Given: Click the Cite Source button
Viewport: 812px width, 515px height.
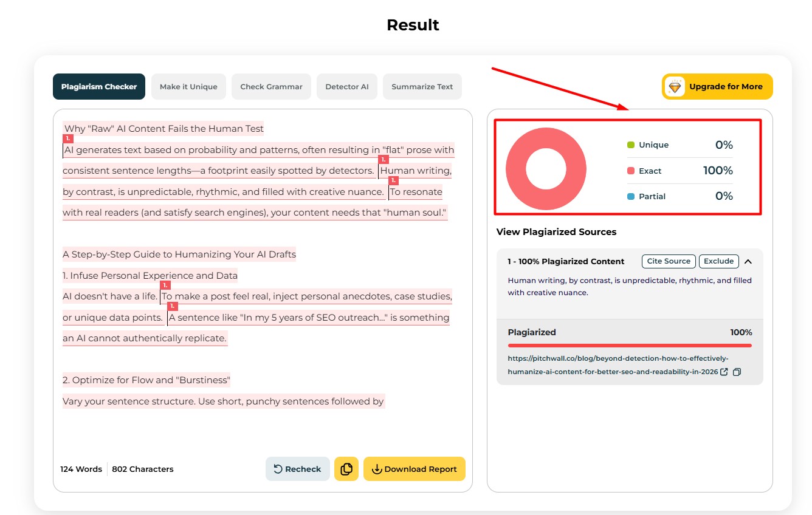Looking at the screenshot, I should point(669,261).
